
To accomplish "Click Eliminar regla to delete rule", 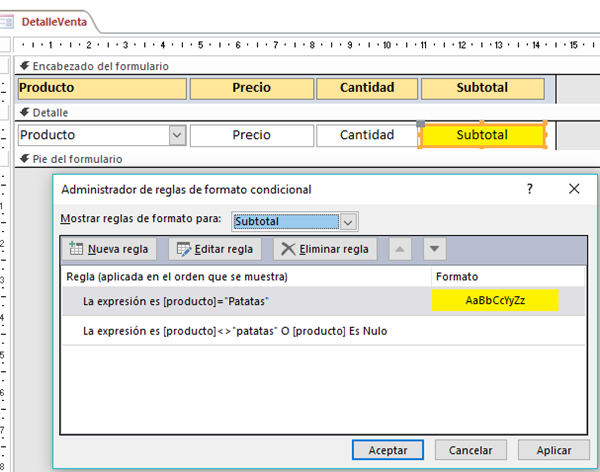I will click(324, 249).
